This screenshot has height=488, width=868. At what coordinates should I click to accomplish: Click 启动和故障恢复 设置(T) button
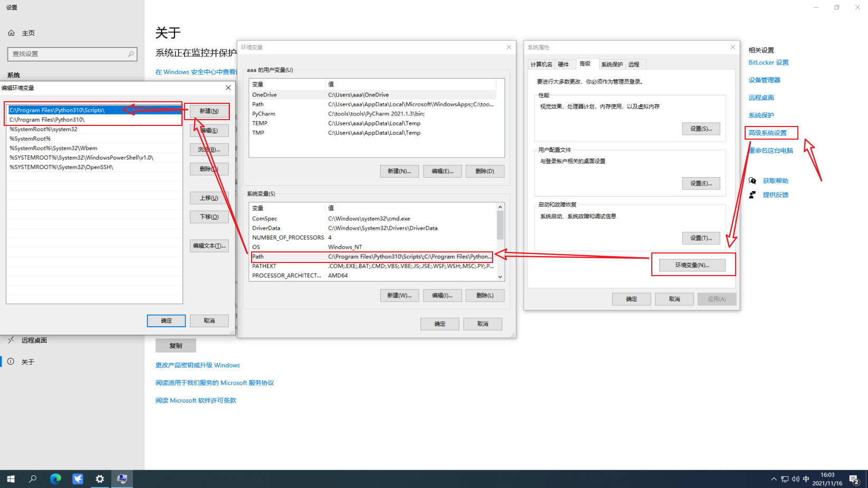click(x=701, y=238)
